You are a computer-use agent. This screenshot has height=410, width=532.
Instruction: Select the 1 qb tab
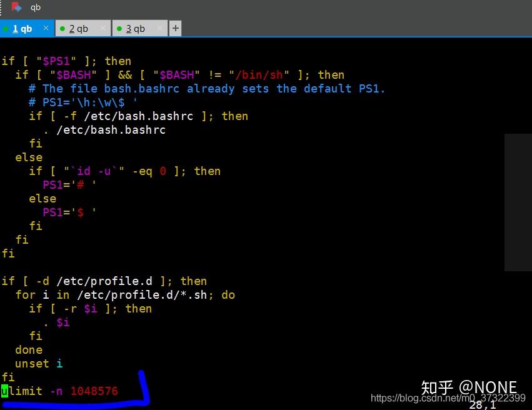tap(26, 29)
